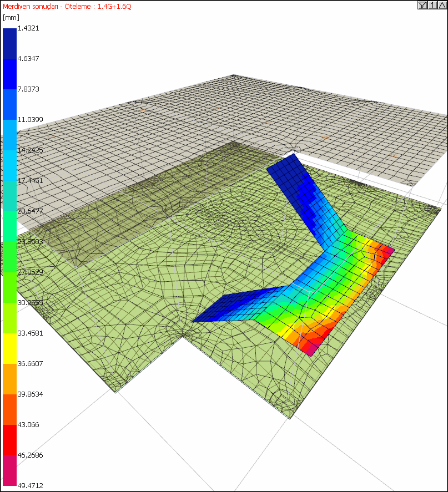Open the filter funnel icon
Viewport: 448px width, 492px height.
[422, 5]
